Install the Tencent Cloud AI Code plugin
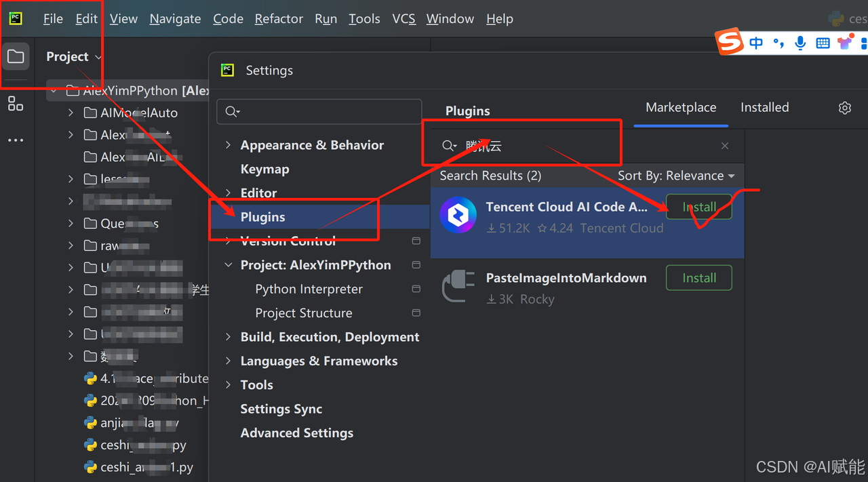This screenshot has height=482, width=868. 699,207
